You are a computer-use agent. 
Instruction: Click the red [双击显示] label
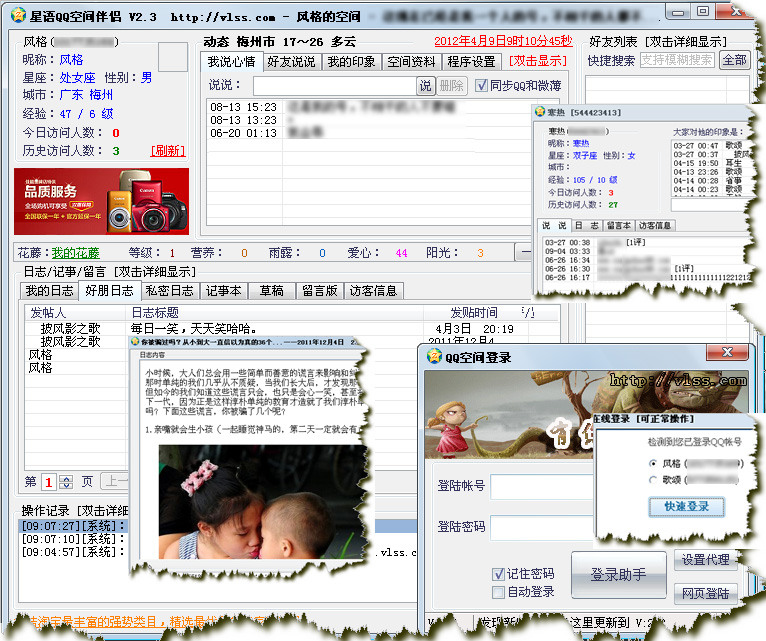(x=538, y=61)
